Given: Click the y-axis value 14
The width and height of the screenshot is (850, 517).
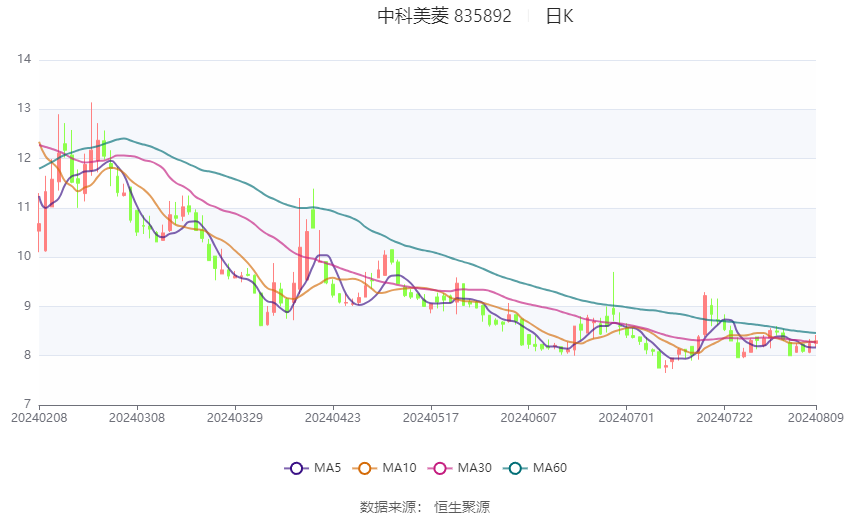Looking at the screenshot, I should pos(24,59).
